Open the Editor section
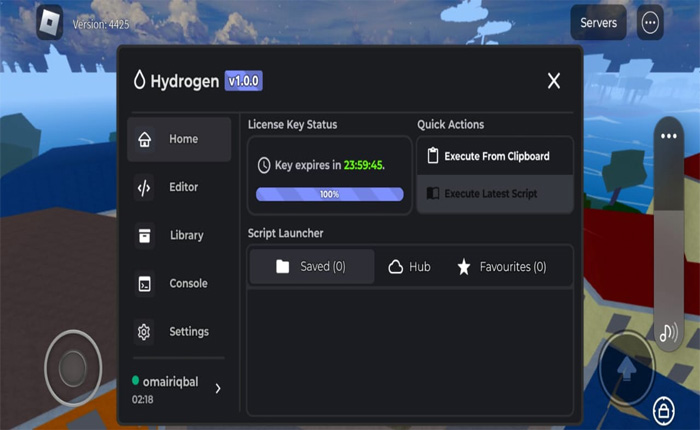 pyautogui.click(x=179, y=187)
